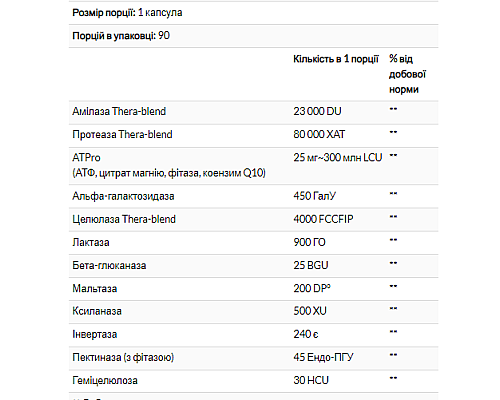The image size is (500, 400).
Task: Click the 'Розмір порції: 1 капсула' row
Action: pyautogui.click(x=253, y=13)
